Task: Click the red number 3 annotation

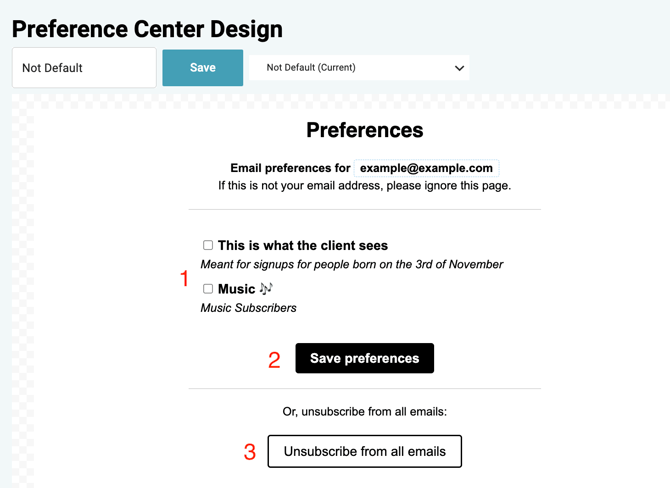Action: (x=250, y=452)
